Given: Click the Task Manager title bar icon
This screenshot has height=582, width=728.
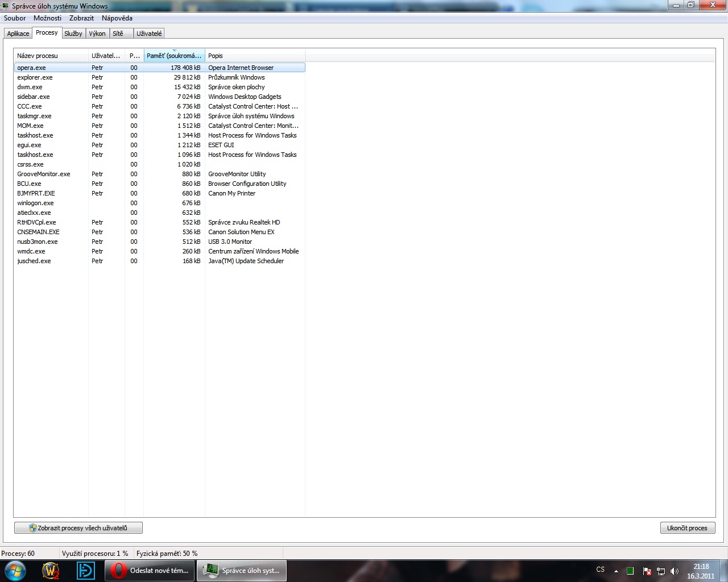Looking at the screenshot, I should pyautogui.click(x=5, y=6).
